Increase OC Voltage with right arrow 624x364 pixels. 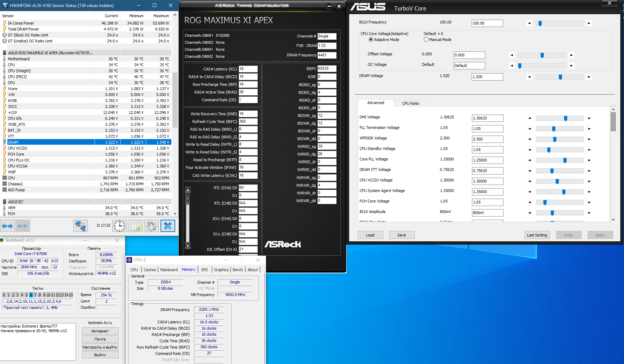pyautogui.click(x=571, y=66)
